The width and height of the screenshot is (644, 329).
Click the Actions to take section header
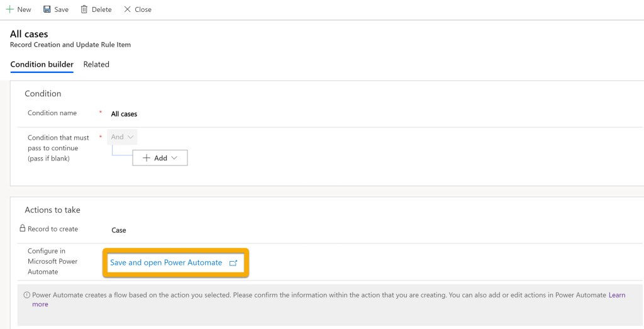tap(52, 209)
